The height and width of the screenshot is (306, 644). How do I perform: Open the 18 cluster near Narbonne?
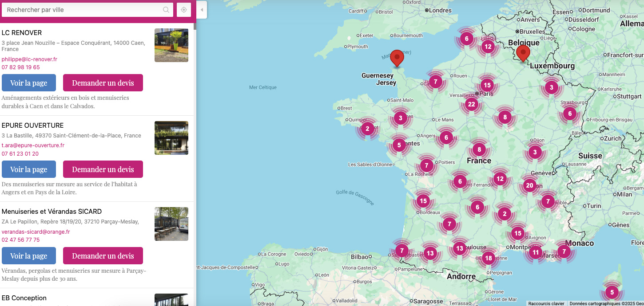tap(489, 258)
